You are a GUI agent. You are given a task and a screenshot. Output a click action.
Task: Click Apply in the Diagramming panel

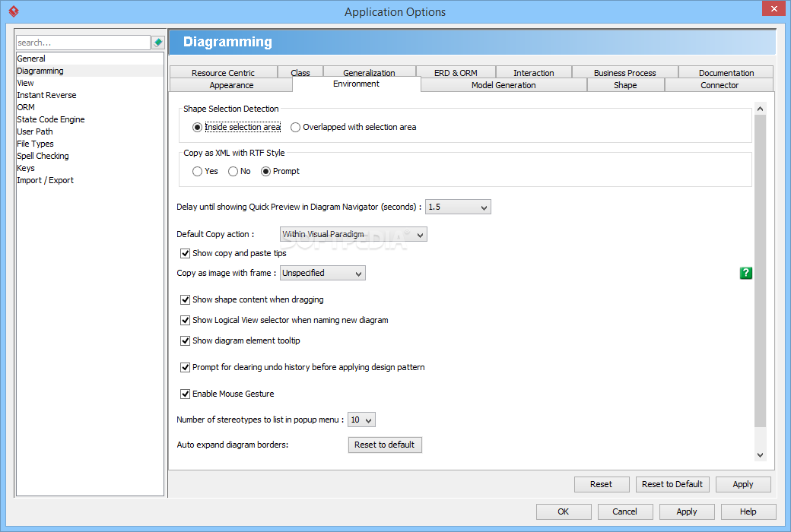pos(743,484)
